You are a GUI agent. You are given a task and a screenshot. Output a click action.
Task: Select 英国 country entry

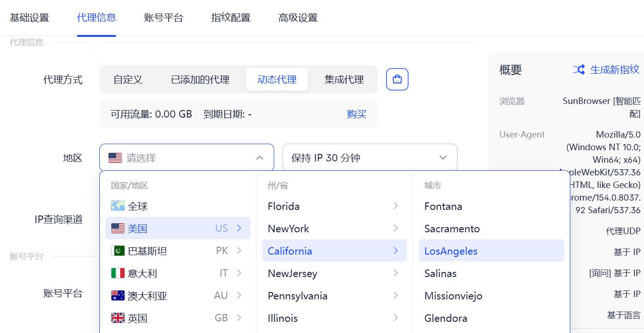[178, 318]
